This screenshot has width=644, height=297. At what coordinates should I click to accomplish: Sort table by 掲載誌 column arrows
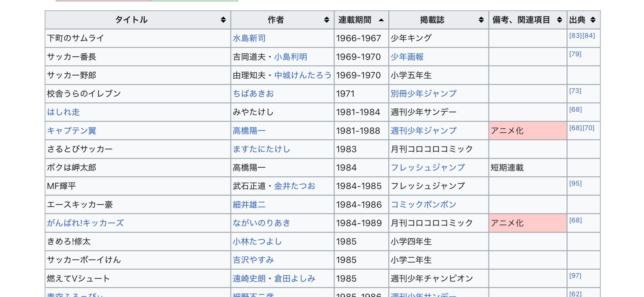pyautogui.click(x=481, y=20)
